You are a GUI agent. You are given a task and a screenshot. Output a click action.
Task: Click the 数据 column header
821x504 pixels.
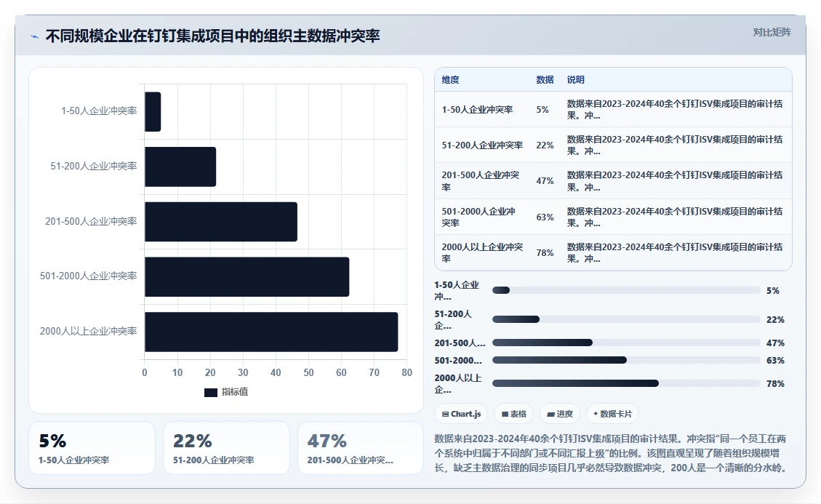(x=545, y=79)
